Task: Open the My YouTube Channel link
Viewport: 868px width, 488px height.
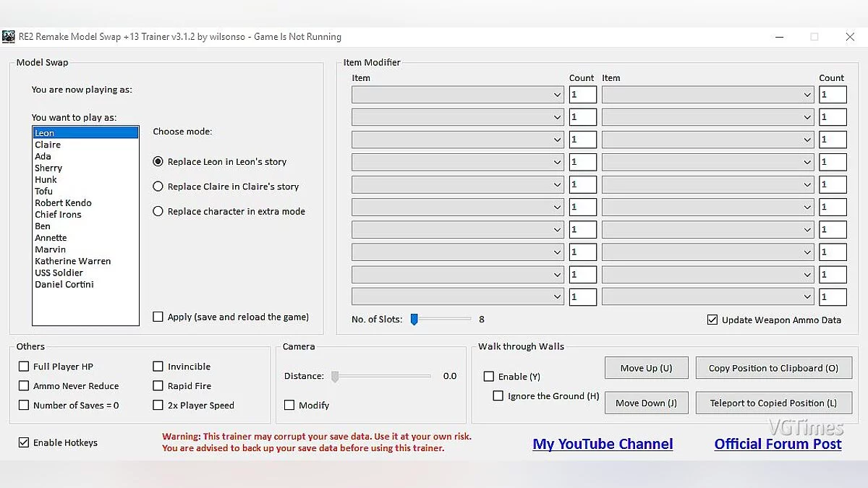Action: click(603, 444)
